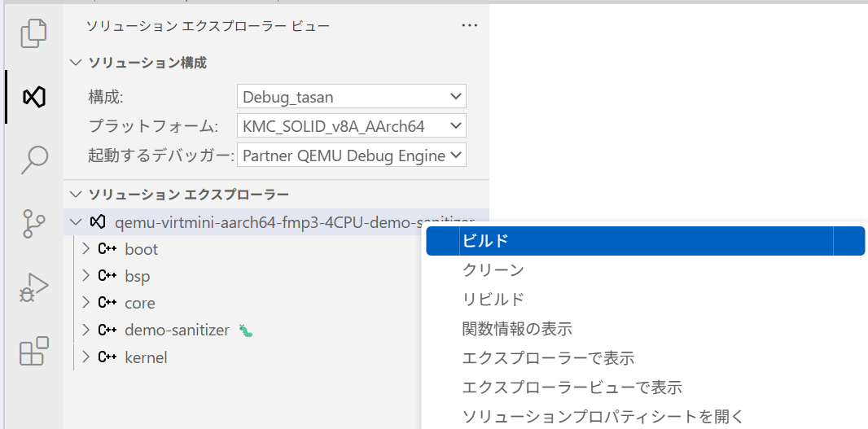Select ビルド in the context menu

pyautogui.click(x=485, y=241)
